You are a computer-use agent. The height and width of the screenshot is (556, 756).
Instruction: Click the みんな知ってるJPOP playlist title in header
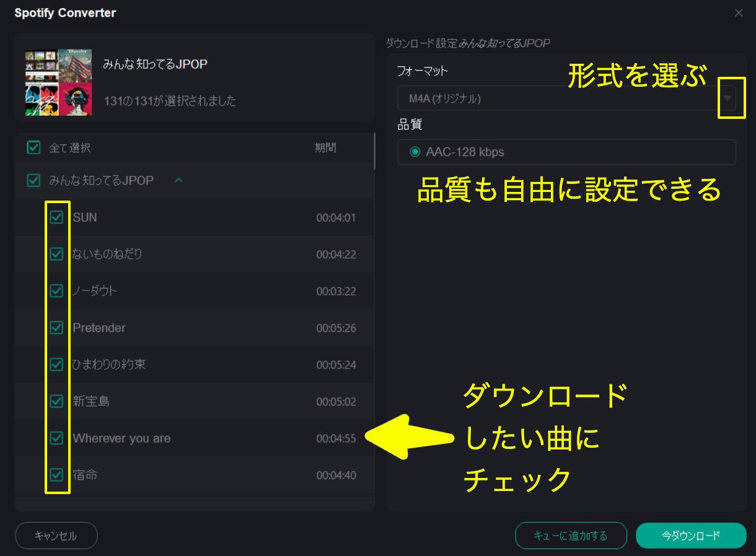[x=155, y=64]
